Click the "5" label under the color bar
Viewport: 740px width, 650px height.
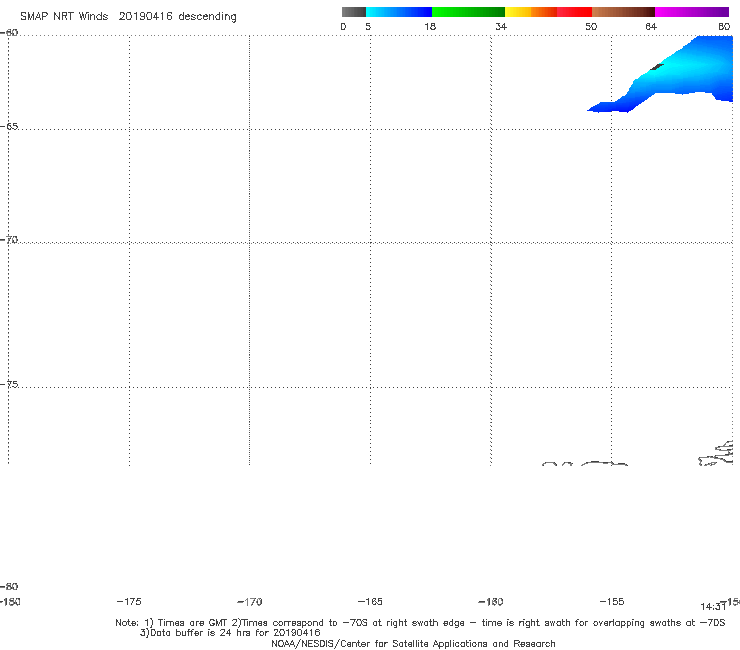click(368, 27)
